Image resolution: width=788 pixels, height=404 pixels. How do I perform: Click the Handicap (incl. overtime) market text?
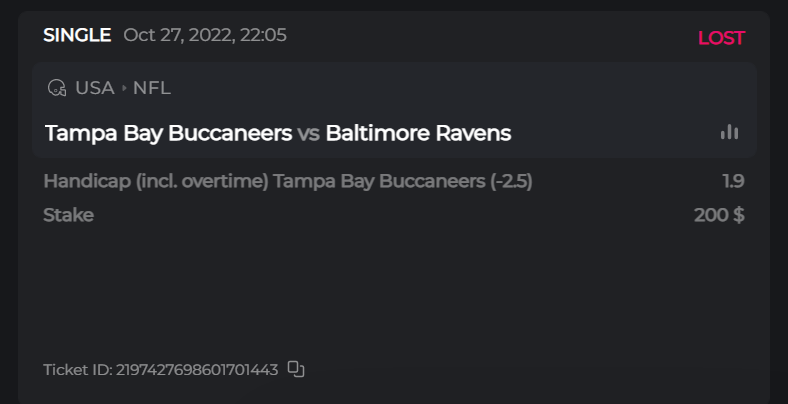coord(155,182)
